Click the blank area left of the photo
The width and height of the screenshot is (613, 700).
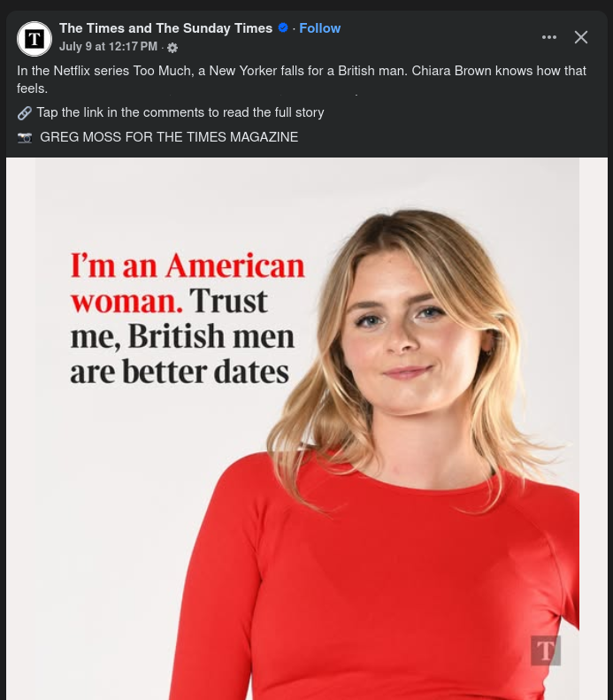(20, 428)
